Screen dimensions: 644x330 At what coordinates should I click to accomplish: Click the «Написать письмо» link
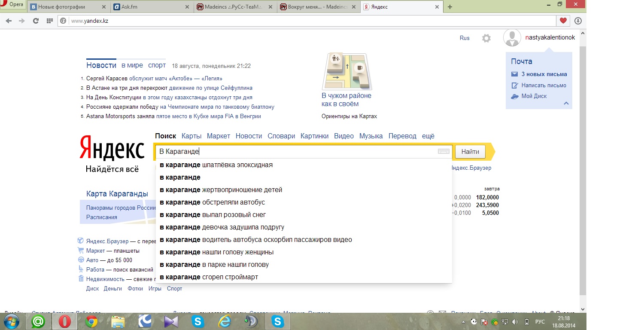coord(544,85)
